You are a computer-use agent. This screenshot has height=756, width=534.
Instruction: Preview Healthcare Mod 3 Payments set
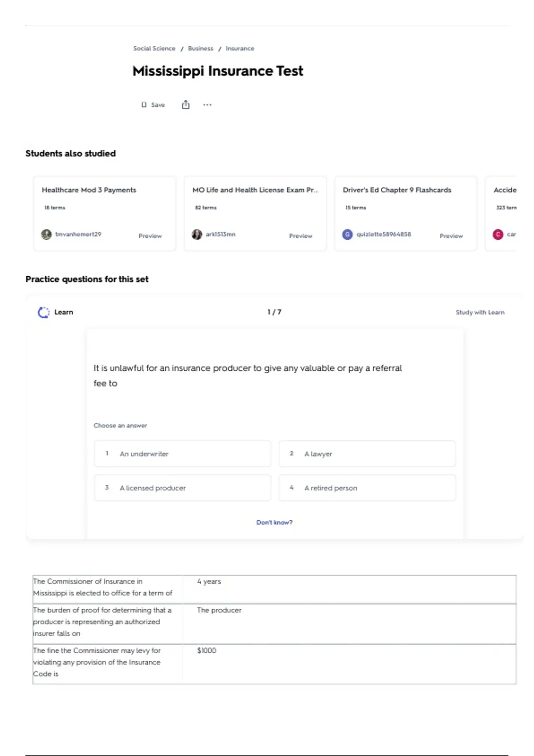click(x=150, y=236)
